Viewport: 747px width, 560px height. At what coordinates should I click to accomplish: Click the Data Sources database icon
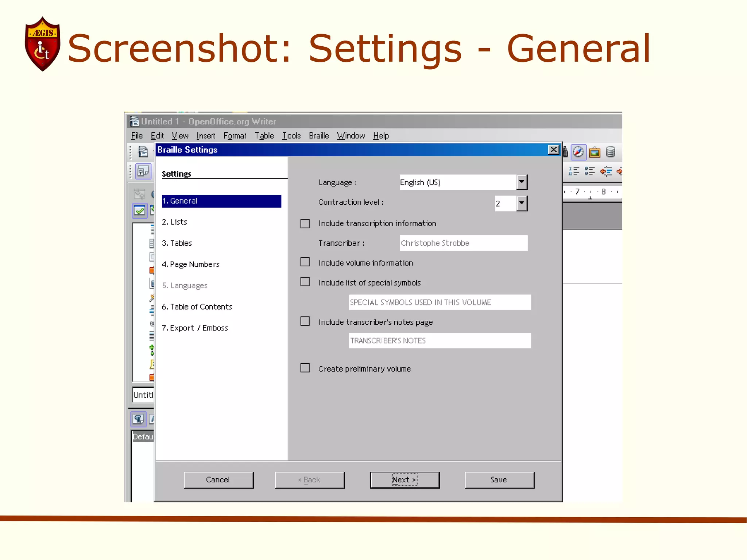(x=611, y=152)
